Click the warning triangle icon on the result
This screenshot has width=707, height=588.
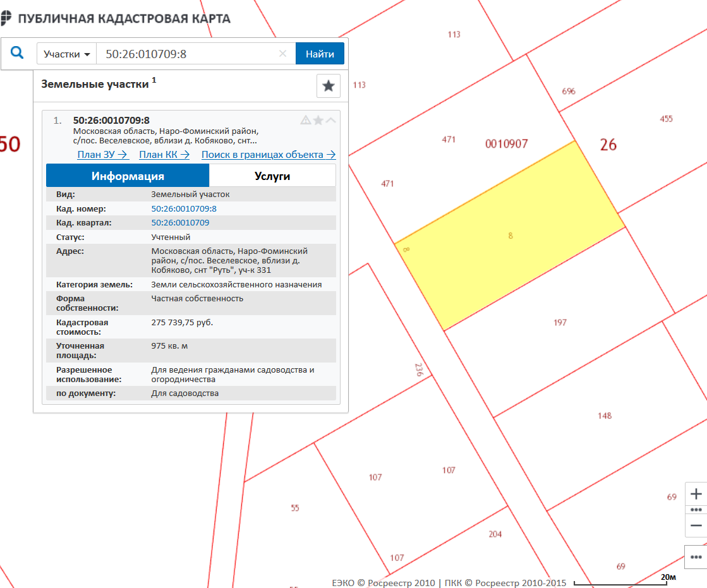click(x=305, y=120)
